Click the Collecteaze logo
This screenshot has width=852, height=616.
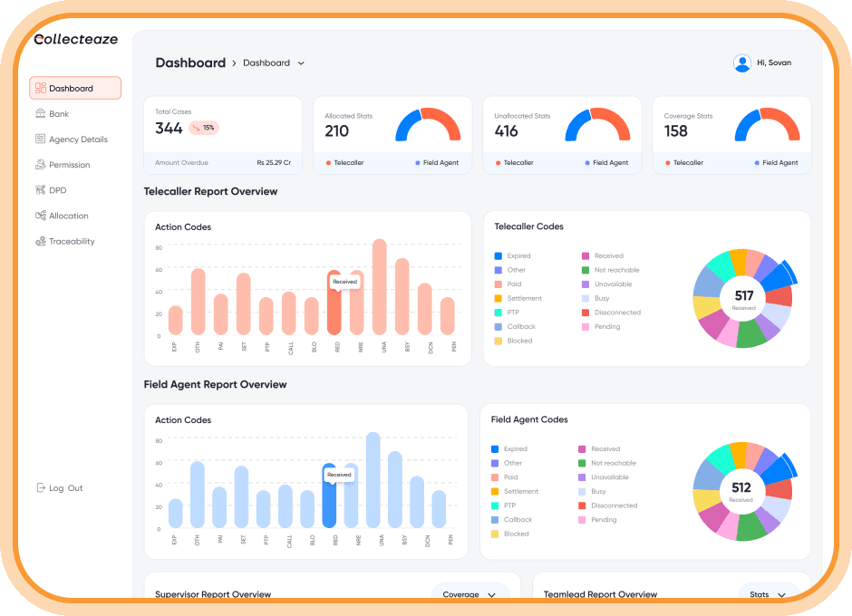pyautogui.click(x=75, y=39)
